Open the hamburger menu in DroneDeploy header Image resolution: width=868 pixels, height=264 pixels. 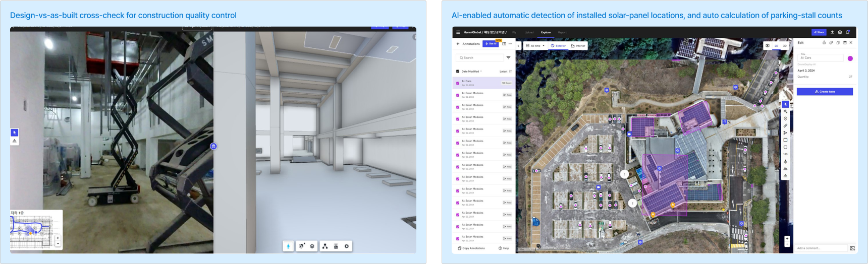458,32
